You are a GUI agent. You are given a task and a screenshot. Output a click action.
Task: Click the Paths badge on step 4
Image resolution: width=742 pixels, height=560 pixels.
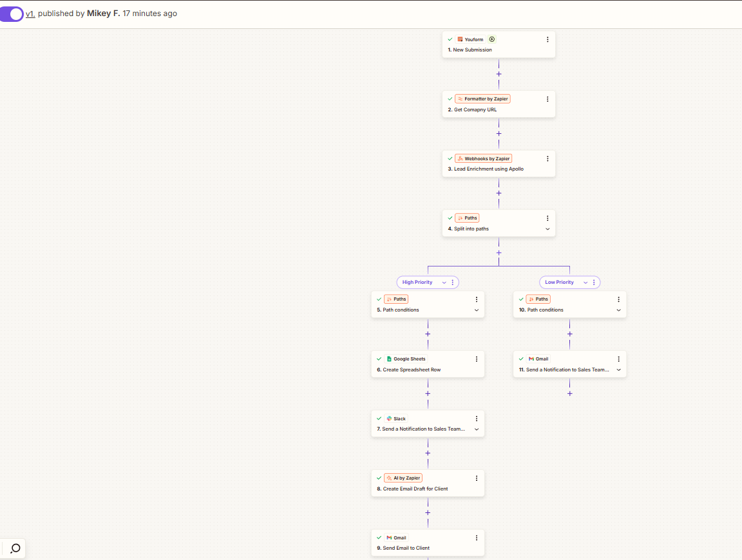(x=467, y=218)
